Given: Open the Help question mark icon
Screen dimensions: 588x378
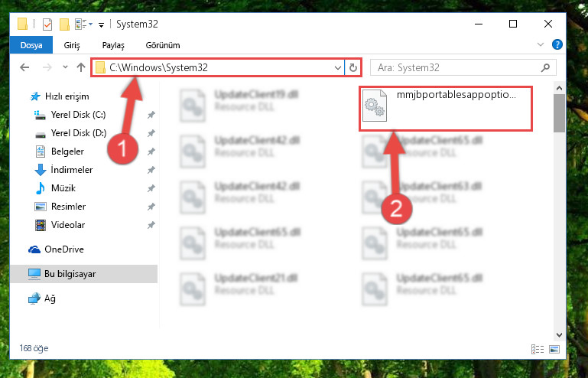Looking at the screenshot, I should 557,44.
